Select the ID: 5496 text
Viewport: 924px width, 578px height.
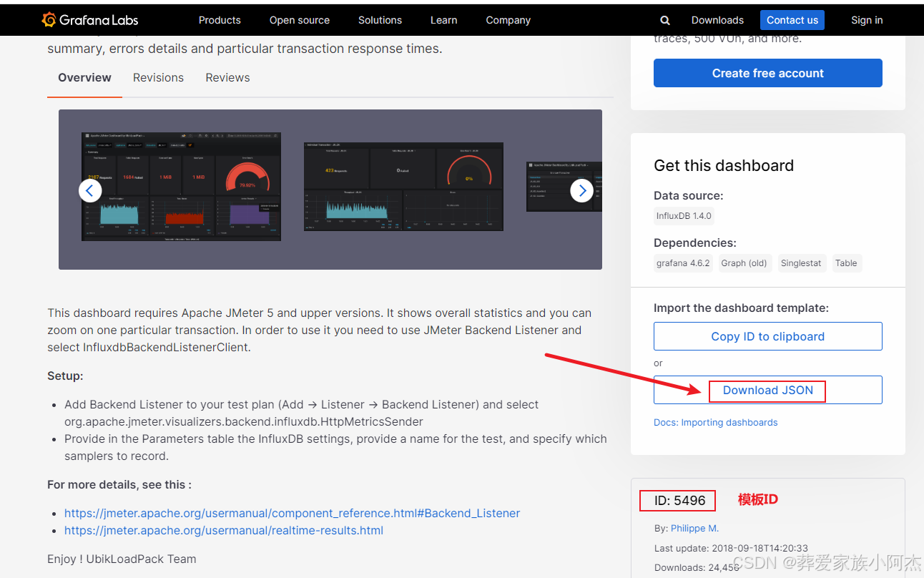[680, 501]
